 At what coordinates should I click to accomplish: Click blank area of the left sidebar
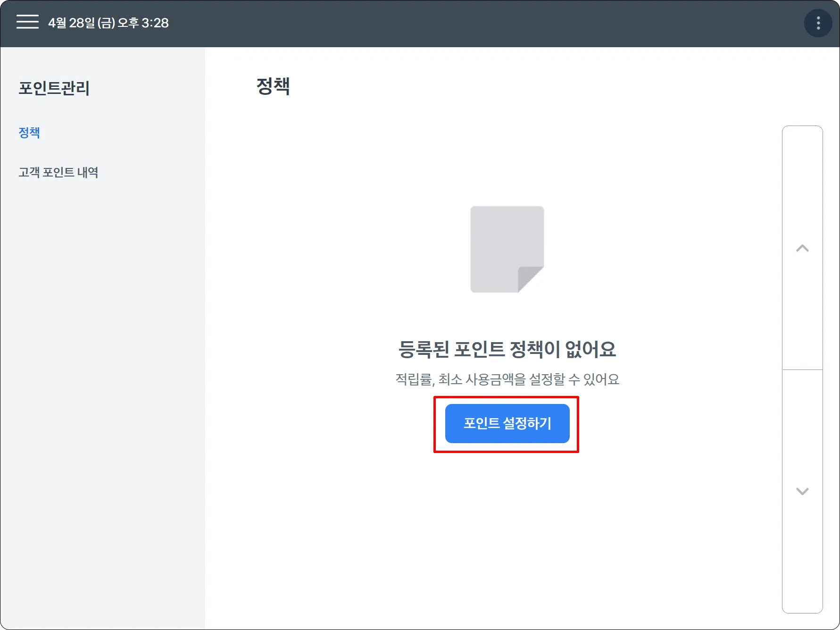tap(102, 378)
